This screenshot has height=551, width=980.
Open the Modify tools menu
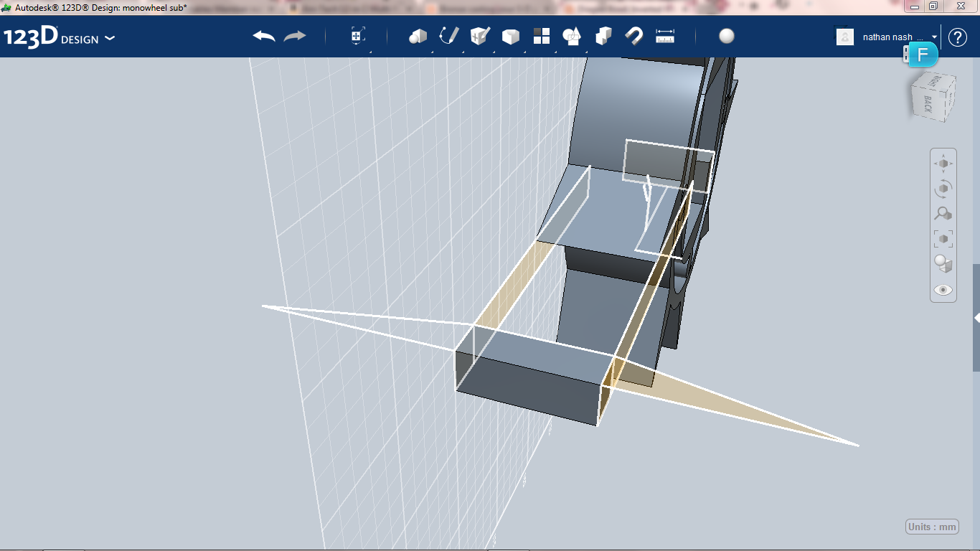pyautogui.click(x=510, y=36)
